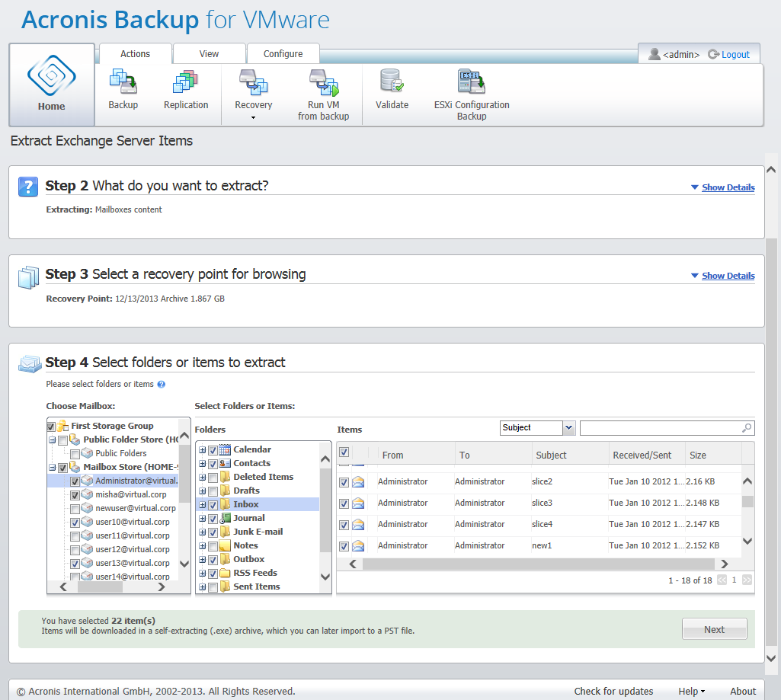Screen dimensions: 781x700
Task: Click the Step 4 mail folders icon
Action: click(30, 364)
